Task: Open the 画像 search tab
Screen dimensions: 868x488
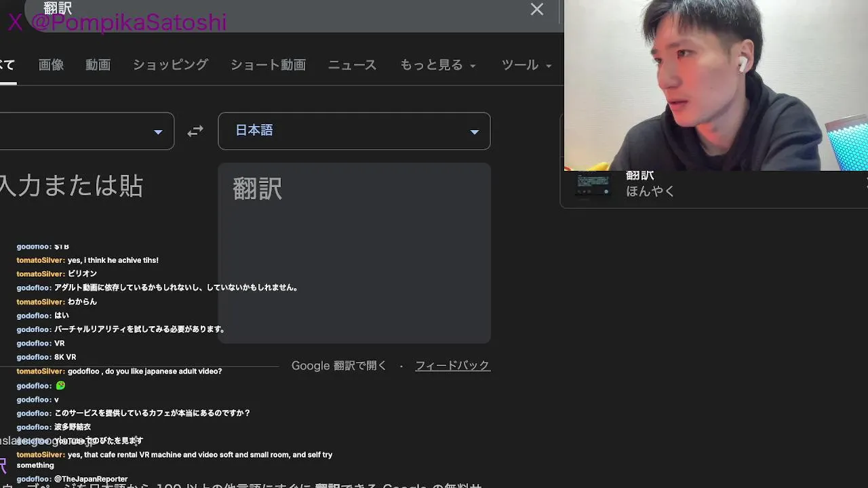Action: tap(52, 65)
